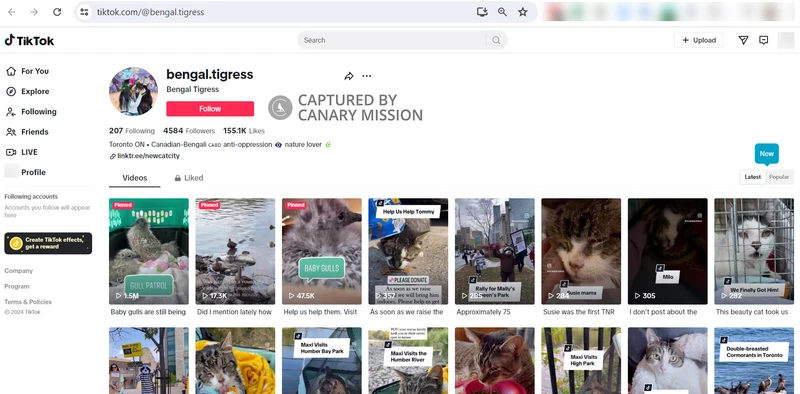The image size is (800, 394).
Task: Click the TikTok logo
Action: click(29, 41)
